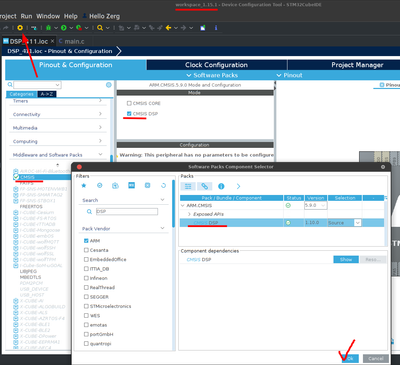The height and width of the screenshot is (365, 400).
Task: Open the Pinout dropdown menu
Action: tap(289, 75)
